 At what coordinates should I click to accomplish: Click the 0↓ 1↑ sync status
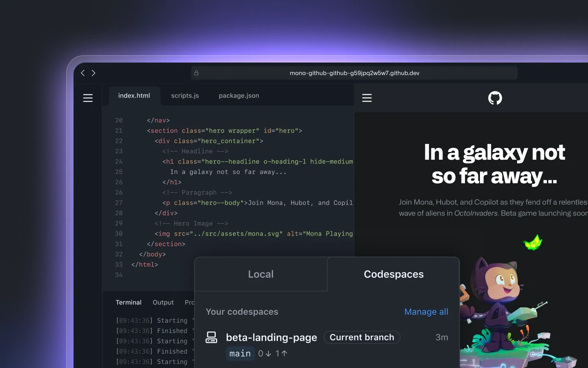(x=273, y=354)
